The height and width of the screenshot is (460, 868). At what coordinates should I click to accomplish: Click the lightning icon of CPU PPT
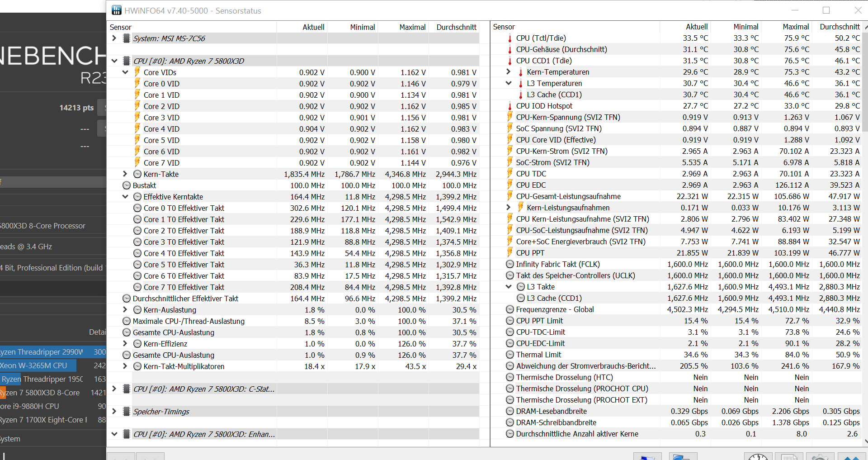click(x=510, y=253)
